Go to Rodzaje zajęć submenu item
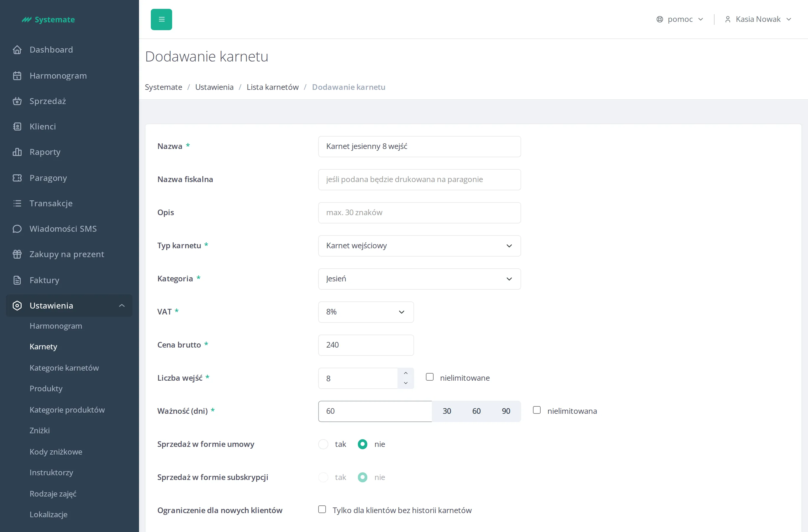Viewport: 808px width, 532px height. coord(53,494)
